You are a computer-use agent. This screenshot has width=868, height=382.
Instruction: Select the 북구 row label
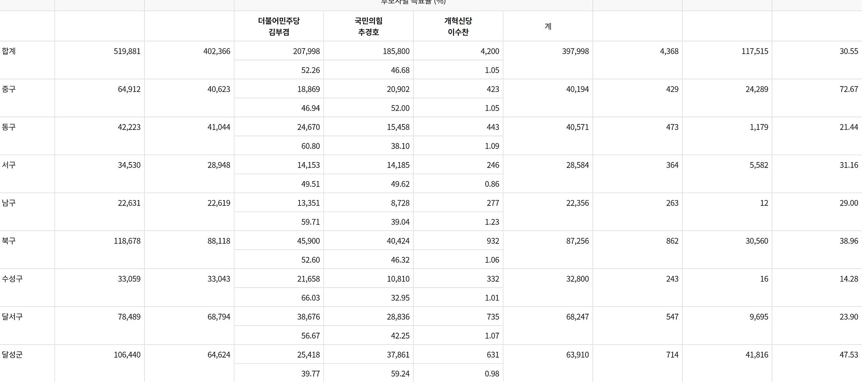coord(9,241)
